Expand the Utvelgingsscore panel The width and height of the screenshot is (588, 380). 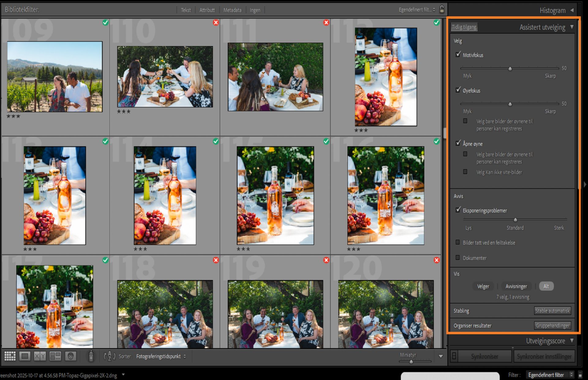[572, 340]
